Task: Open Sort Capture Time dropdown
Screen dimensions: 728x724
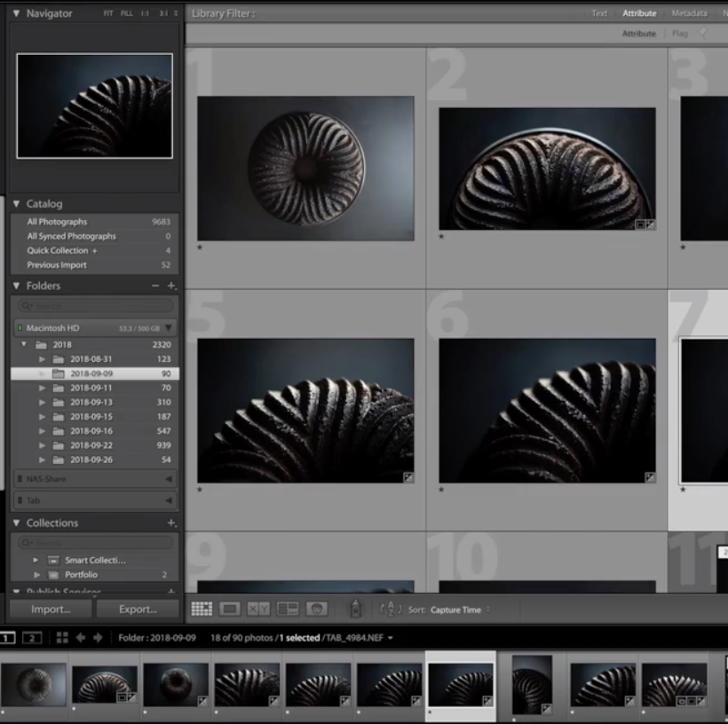Action: tap(460, 610)
